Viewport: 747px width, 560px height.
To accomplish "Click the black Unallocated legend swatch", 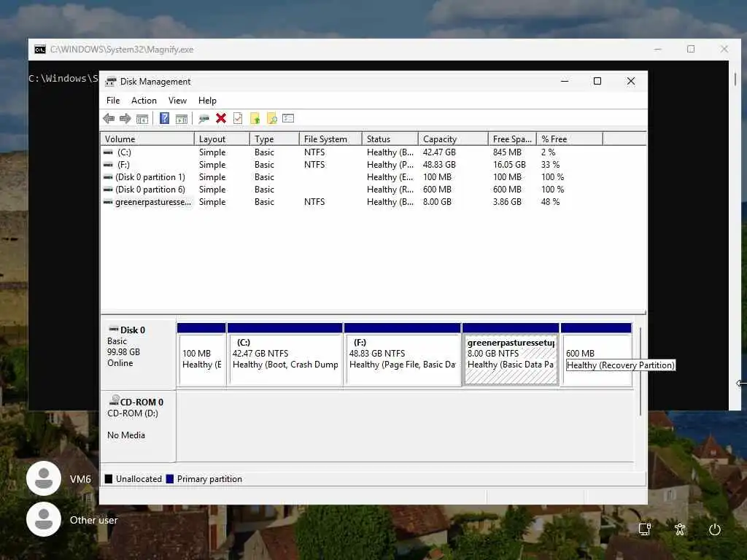I will [x=109, y=479].
